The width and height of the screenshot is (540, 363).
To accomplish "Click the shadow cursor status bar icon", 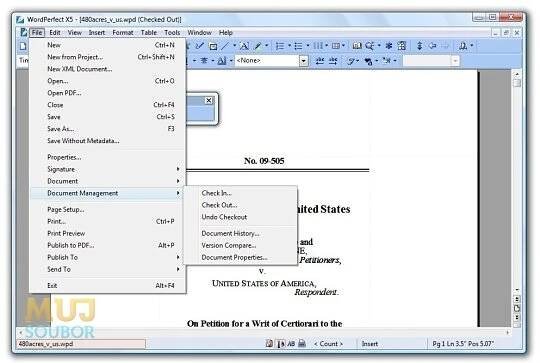I will (281, 344).
